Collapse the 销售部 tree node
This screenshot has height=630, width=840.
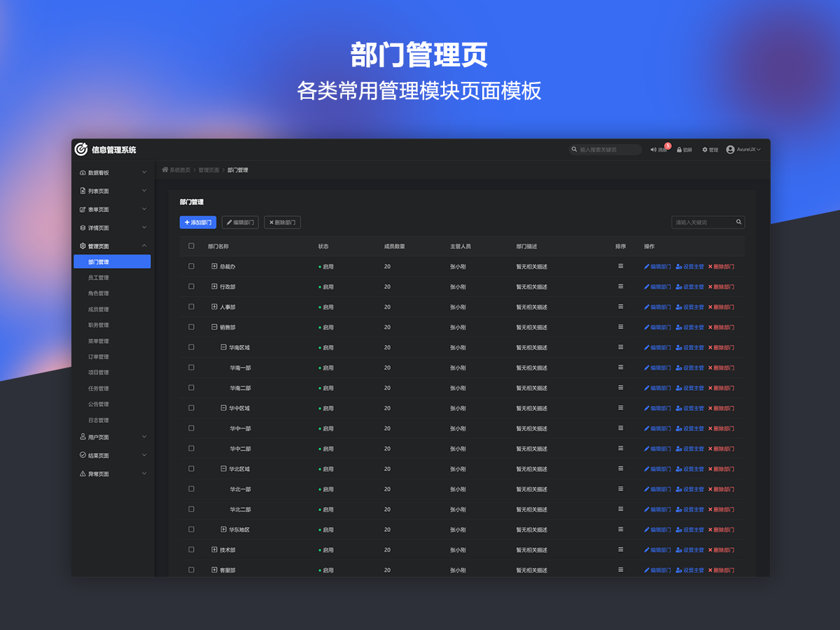215,327
